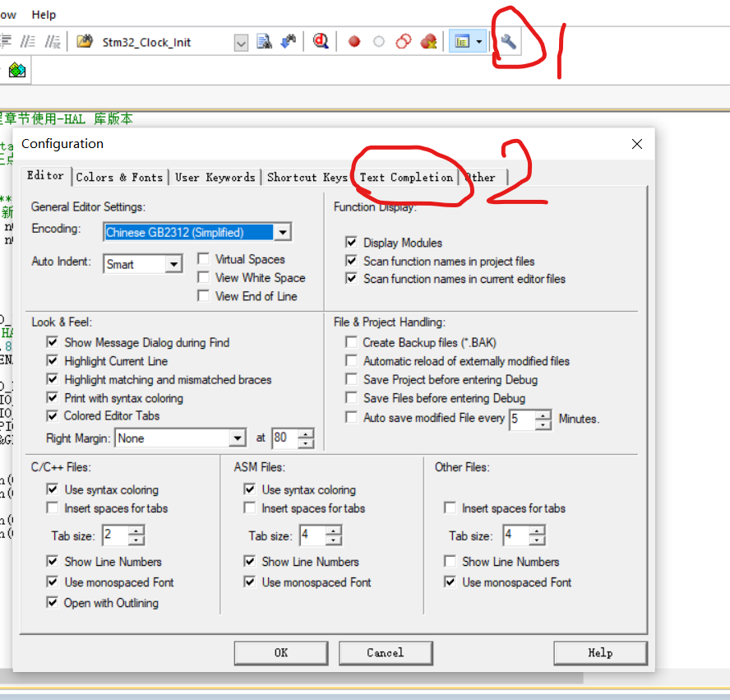Toggle C/C++ Open with Outlining
This screenshot has width=730, height=700.
[x=53, y=603]
